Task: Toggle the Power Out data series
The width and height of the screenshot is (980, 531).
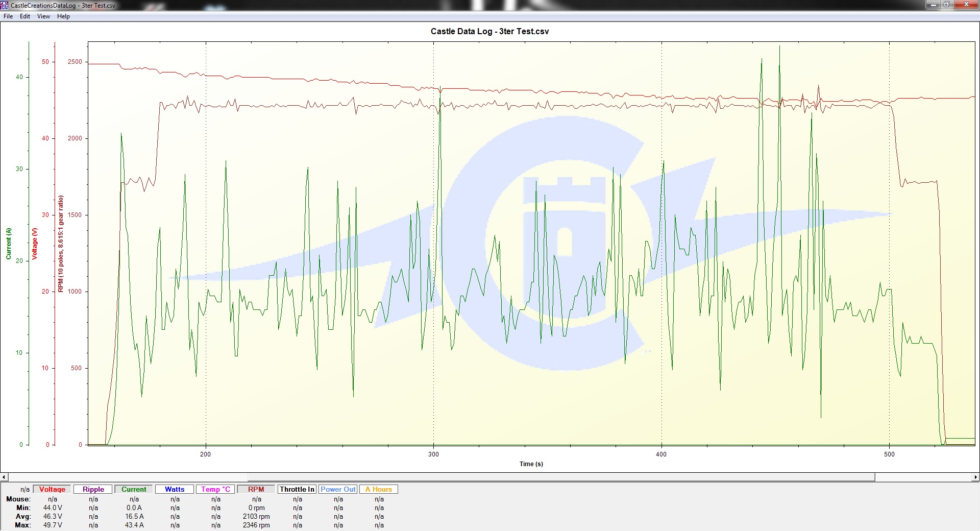Action: pyautogui.click(x=338, y=489)
